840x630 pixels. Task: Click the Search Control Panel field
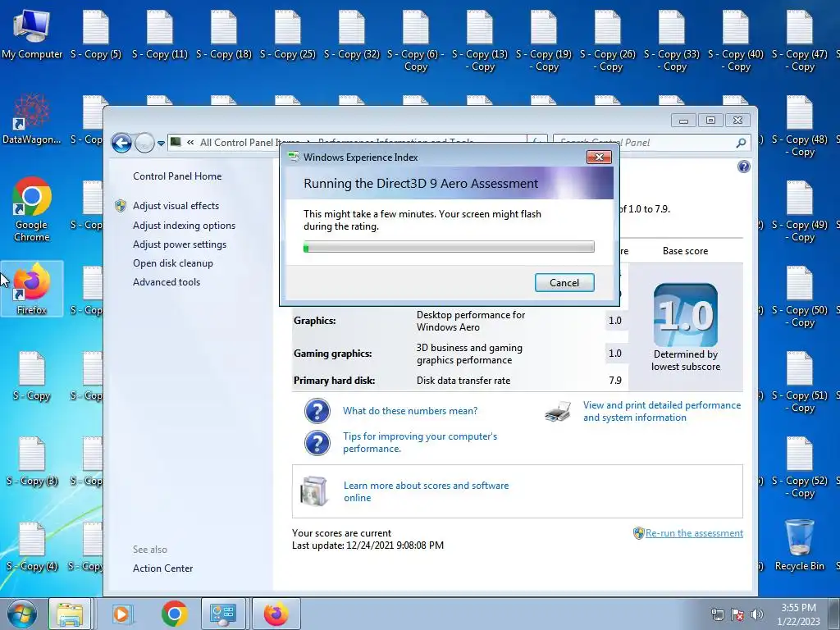point(643,143)
